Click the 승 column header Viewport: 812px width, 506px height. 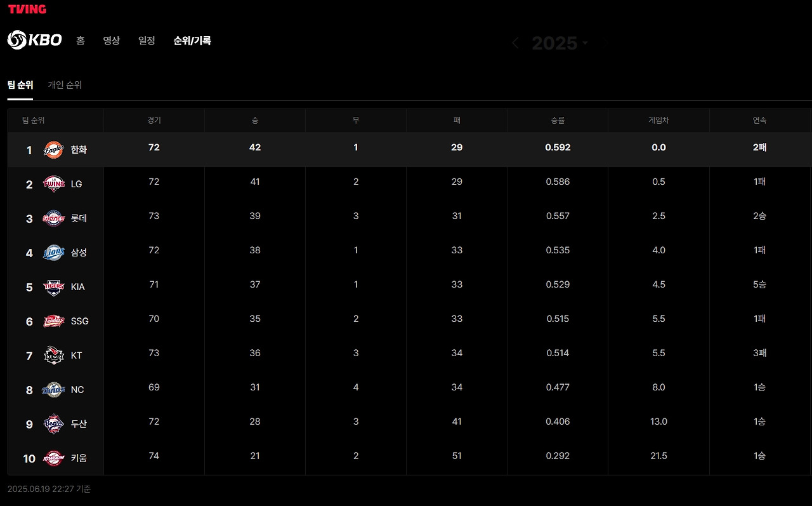click(x=255, y=120)
